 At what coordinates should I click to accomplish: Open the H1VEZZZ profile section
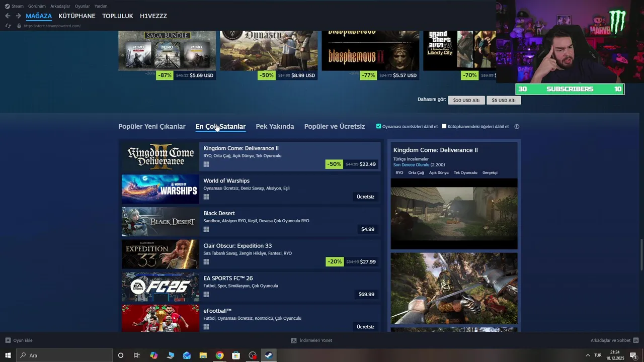pos(153,16)
